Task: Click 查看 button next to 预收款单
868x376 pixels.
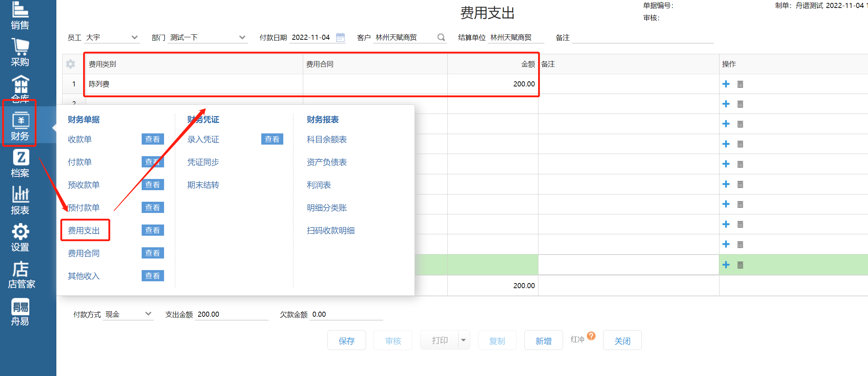Action: pos(152,184)
